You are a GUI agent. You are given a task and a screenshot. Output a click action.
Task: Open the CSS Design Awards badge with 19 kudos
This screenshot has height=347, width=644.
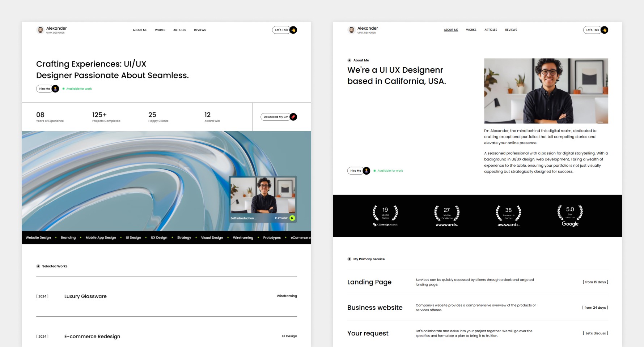[385, 216]
